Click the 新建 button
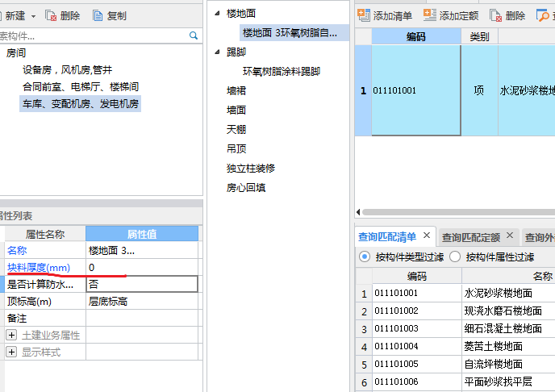555x392 pixels. click(x=15, y=15)
